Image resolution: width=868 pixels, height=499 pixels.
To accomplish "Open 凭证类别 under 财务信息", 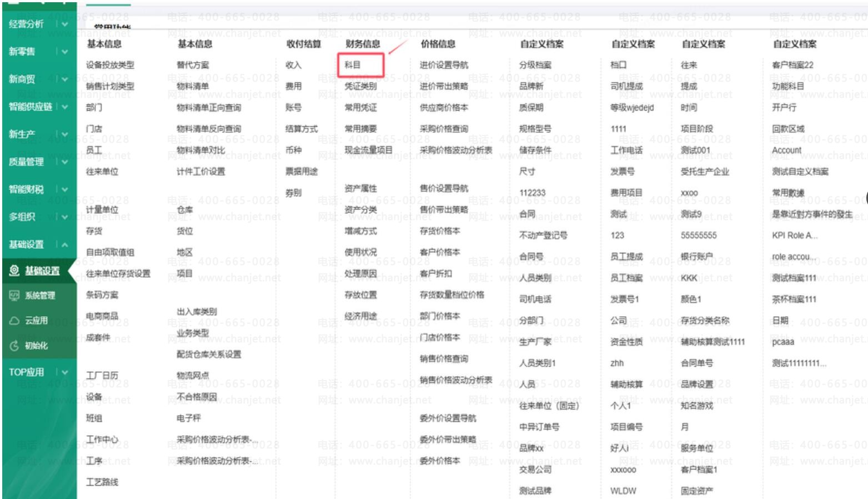I will click(x=360, y=86).
